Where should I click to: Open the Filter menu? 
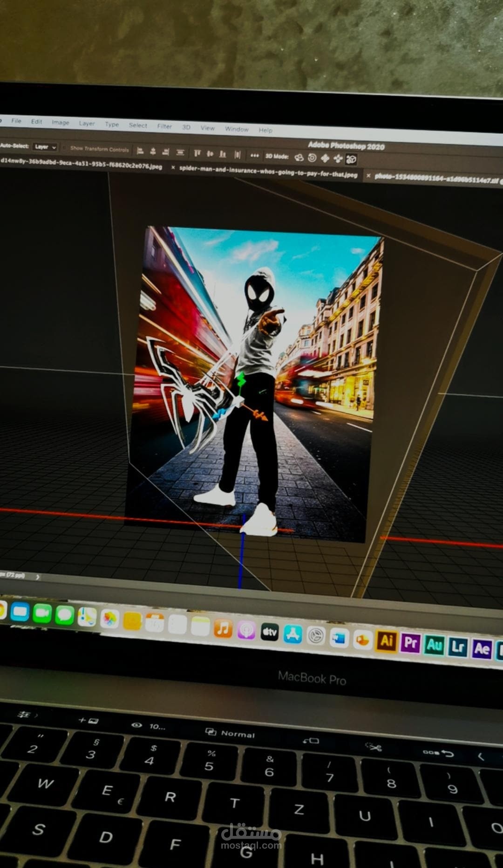point(164,126)
